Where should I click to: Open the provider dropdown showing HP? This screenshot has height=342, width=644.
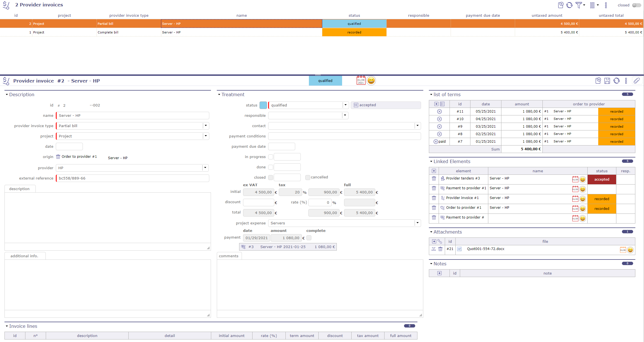pos(205,168)
